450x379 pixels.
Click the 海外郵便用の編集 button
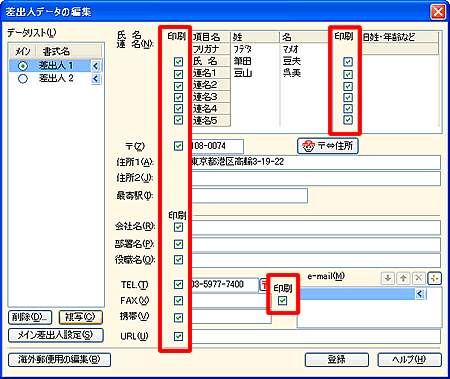point(59,360)
